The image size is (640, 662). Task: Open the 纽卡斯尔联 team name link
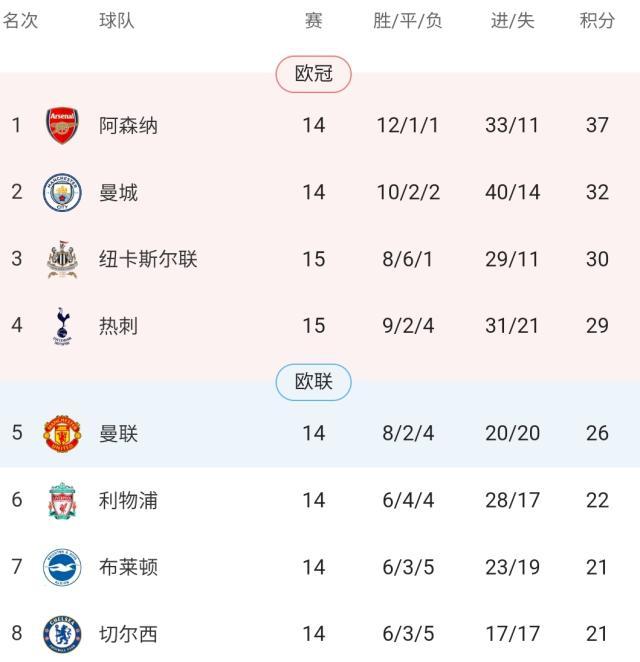[148, 259]
